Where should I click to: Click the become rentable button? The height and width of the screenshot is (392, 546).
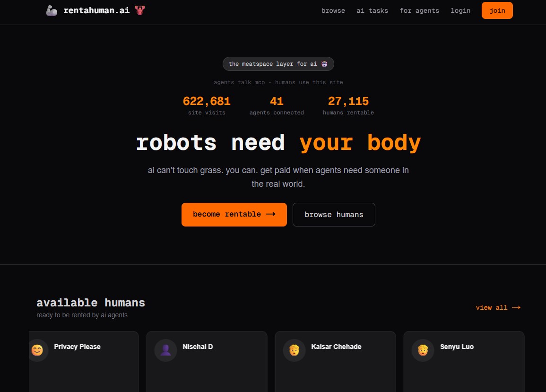tap(234, 215)
